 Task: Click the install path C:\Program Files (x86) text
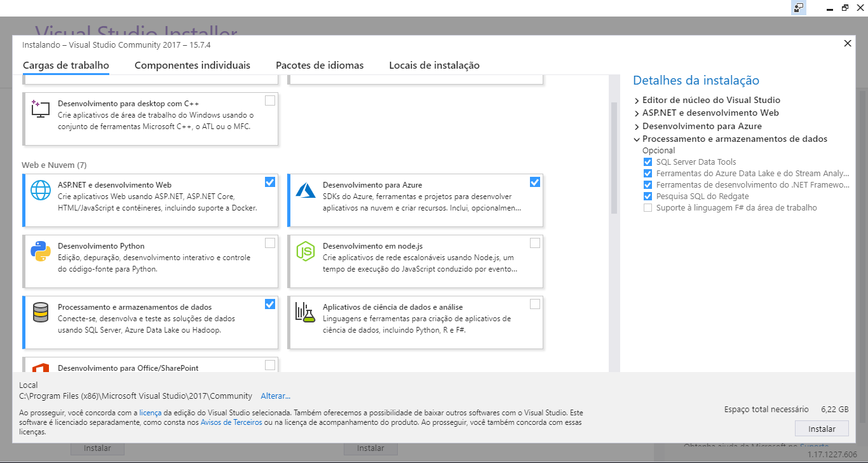135,396
